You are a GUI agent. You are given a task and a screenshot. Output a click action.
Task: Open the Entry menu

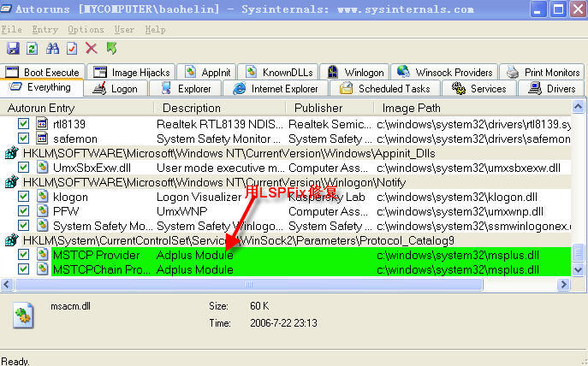pos(45,29)
